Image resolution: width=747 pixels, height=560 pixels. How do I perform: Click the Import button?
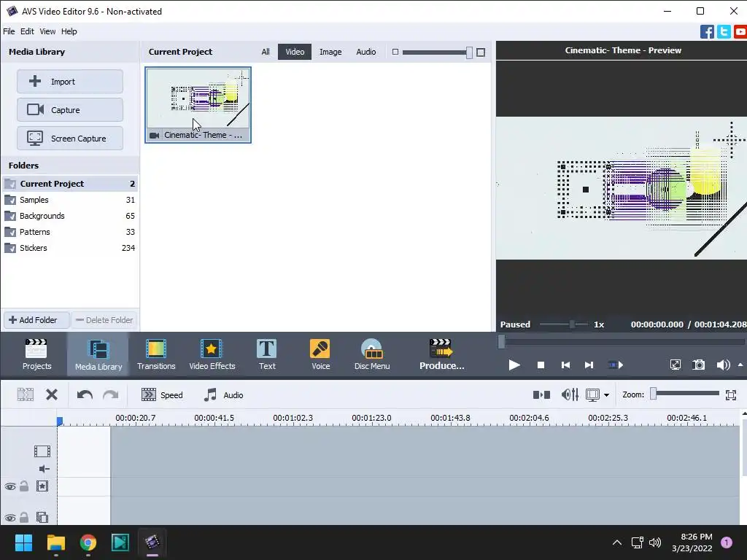70,82
